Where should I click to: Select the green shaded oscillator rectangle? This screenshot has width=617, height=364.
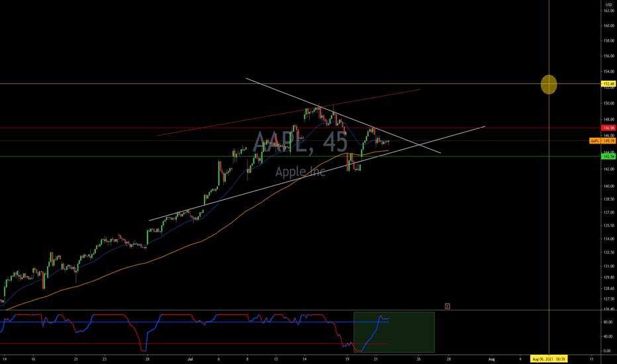(x=394, y=332)
